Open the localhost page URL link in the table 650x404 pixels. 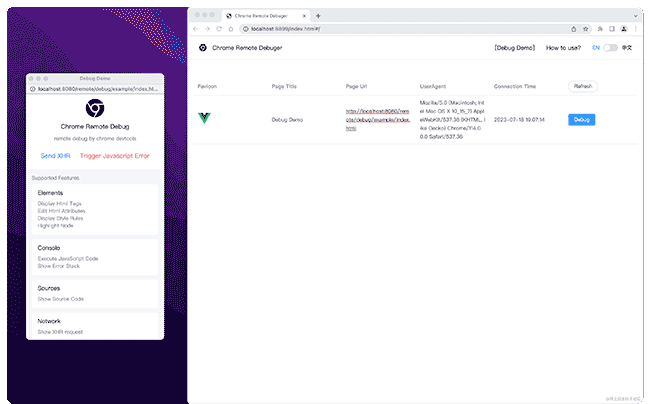coord(378,120)
